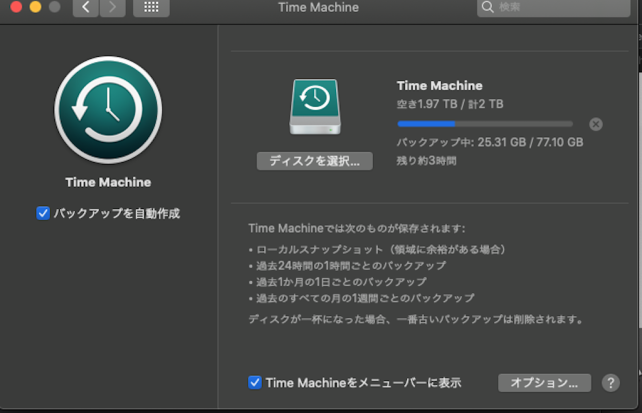642x413 pixels.
Task: Go back with the left chevron button
Action: click(x=86, y=7)
